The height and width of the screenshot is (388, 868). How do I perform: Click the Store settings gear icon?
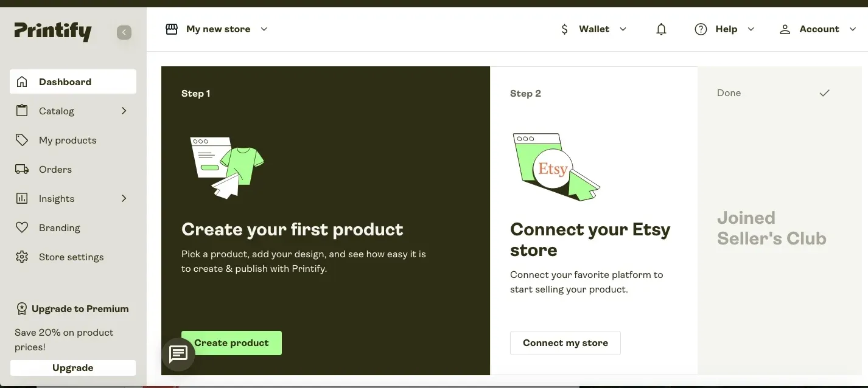click(22, 257)
